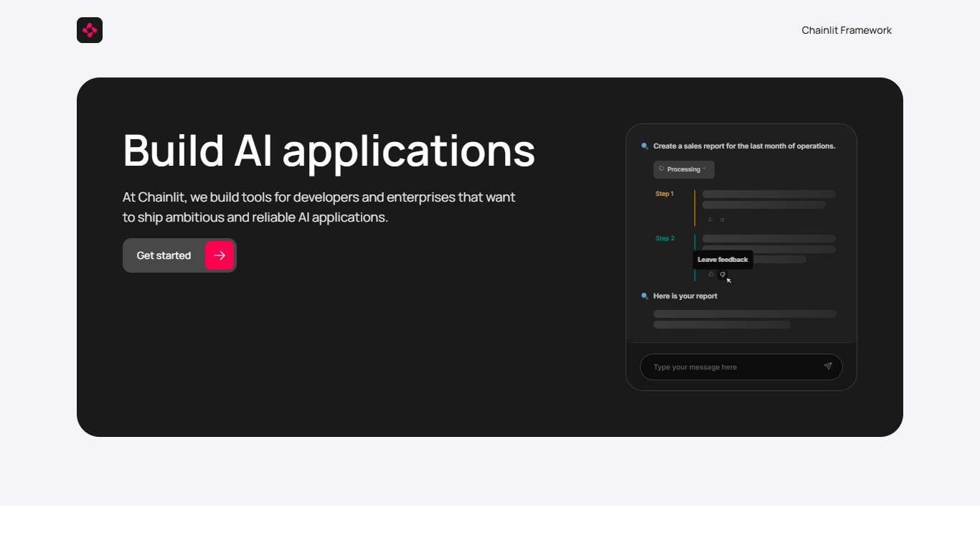980x551 pixels.
Task: Click the 'Step 1' label
Action: (x=665, y=194)
